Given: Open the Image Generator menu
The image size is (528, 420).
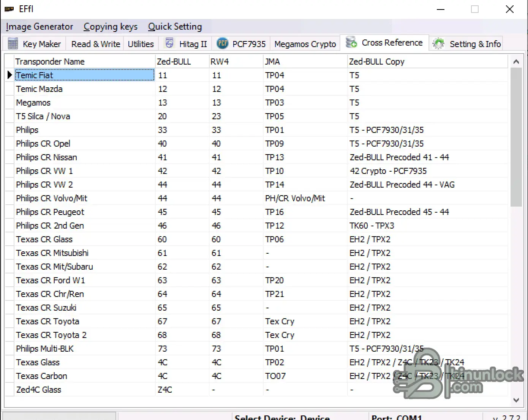Looking at the screenshot, I should click(40, 27).
